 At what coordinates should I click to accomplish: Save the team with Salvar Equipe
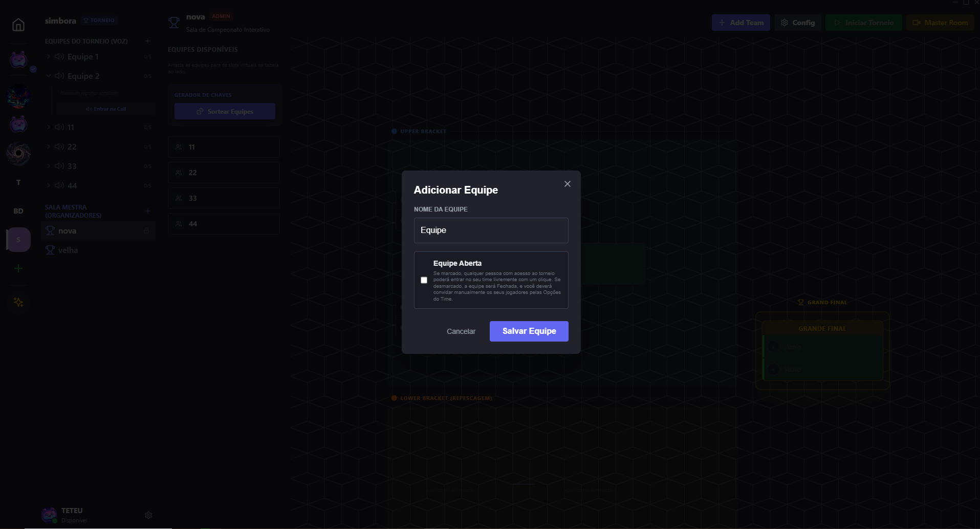pyautogui.click(x=529, y=331)
